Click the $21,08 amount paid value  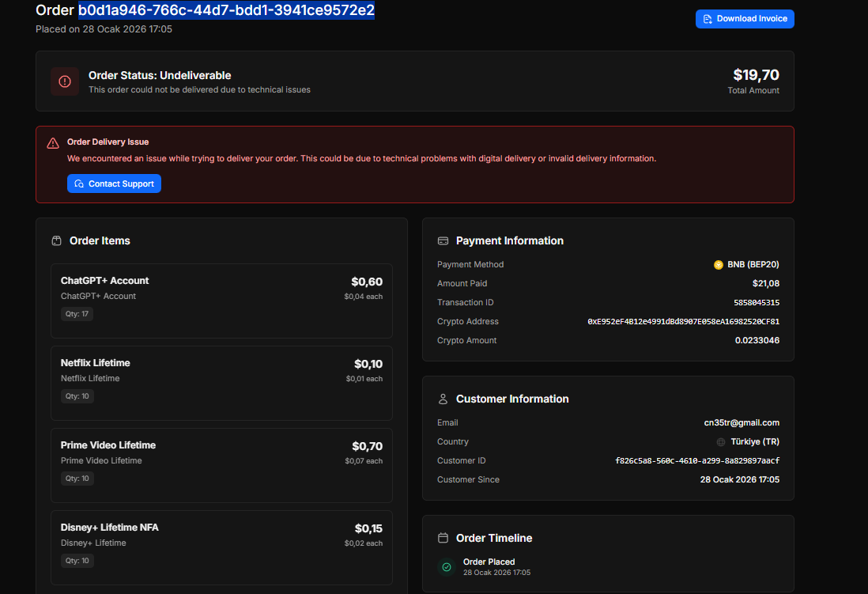[x=765, y=284]
